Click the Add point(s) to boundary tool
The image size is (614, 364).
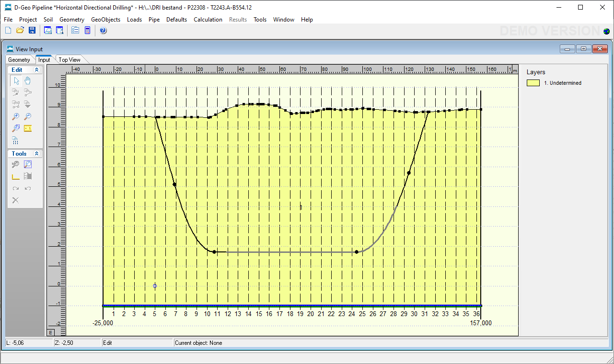click(x=16, y=92)
